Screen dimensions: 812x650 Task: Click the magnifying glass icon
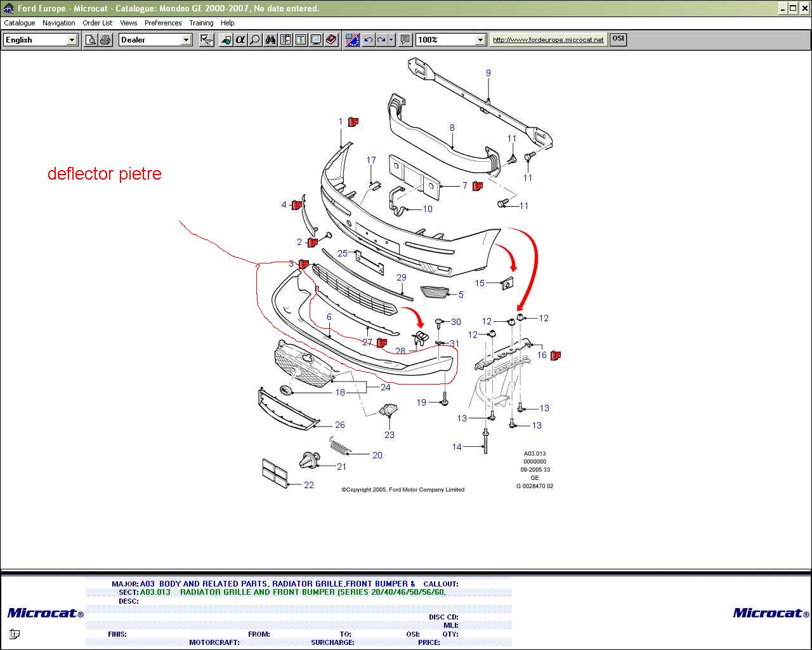255,40
